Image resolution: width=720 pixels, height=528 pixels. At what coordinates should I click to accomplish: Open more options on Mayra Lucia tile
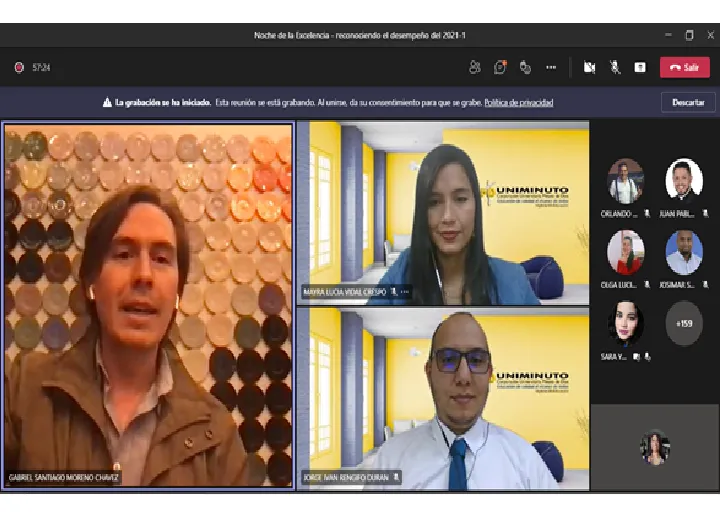[x=405, y=292]
